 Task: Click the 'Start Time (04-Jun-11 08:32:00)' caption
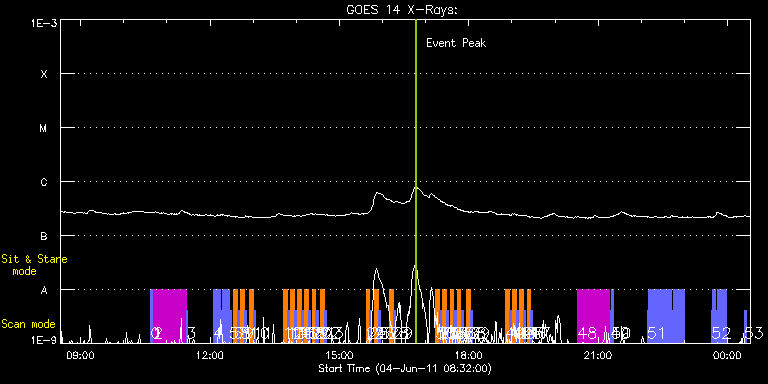click(x=405, y=368)
